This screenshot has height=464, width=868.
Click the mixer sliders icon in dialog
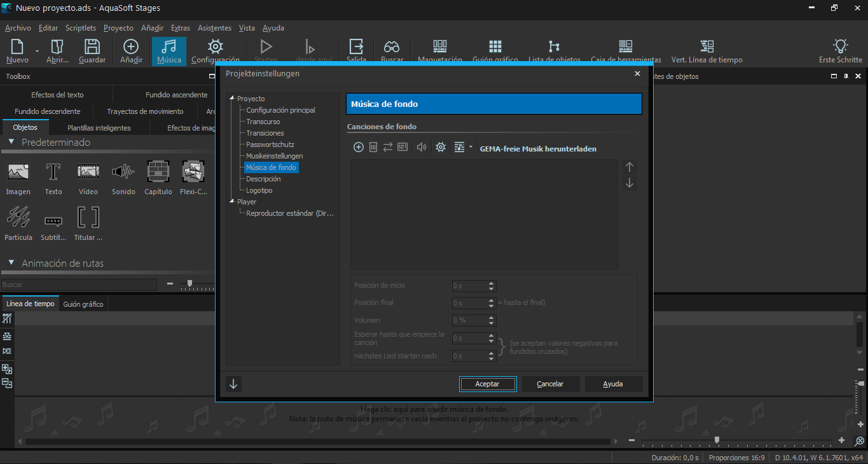(403, 147)
